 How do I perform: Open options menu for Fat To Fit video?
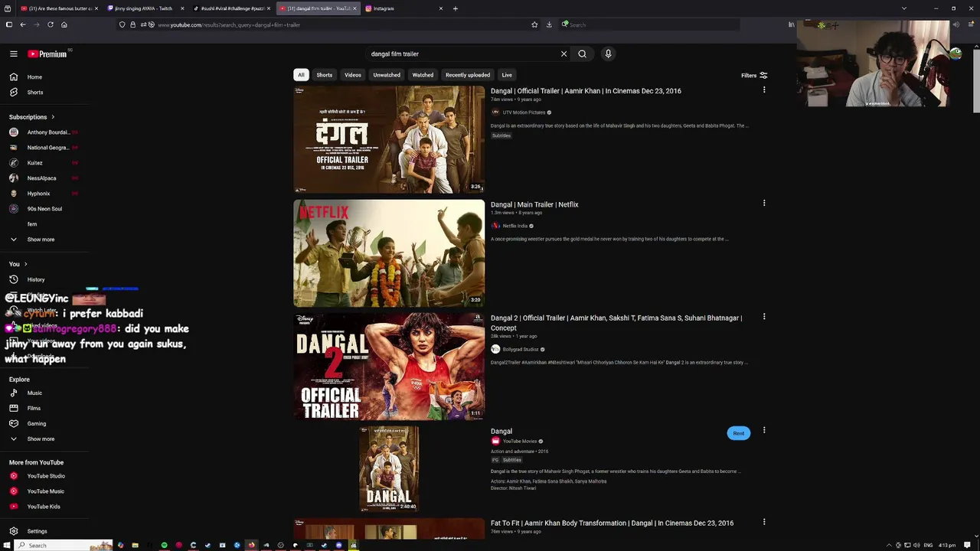[x=763, y=522]
